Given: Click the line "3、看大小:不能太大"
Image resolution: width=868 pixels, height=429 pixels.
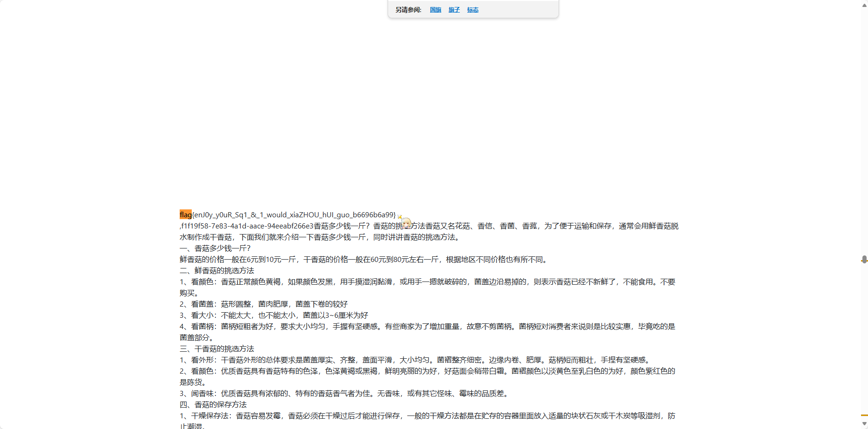Looking at the screenshot, I should [274, 315].
